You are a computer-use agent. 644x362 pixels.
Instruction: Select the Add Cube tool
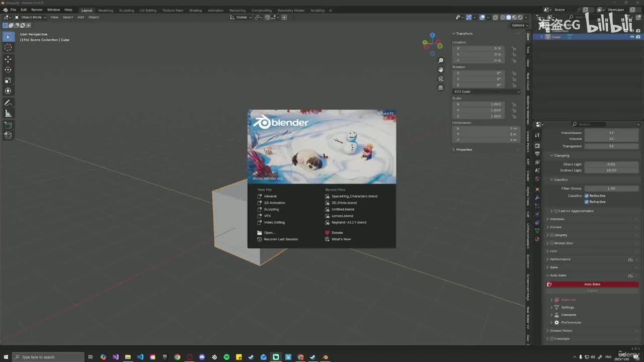click(x=8, y=125)
